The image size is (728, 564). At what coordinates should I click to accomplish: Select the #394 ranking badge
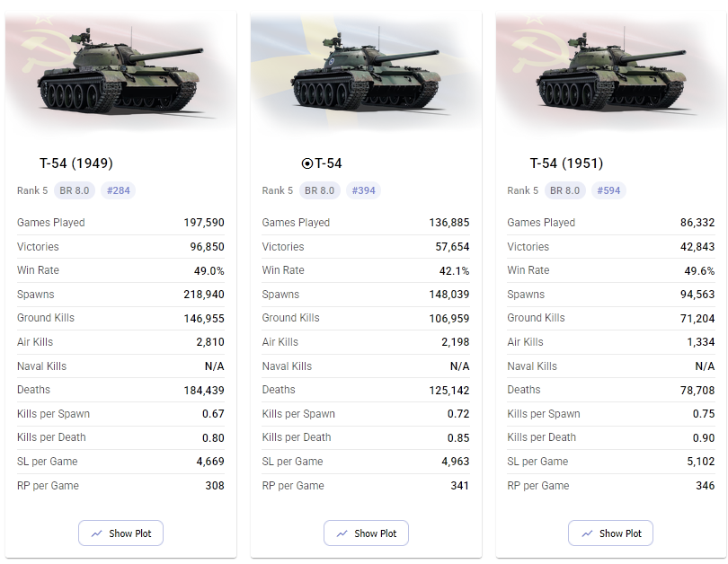coord(363,190)
